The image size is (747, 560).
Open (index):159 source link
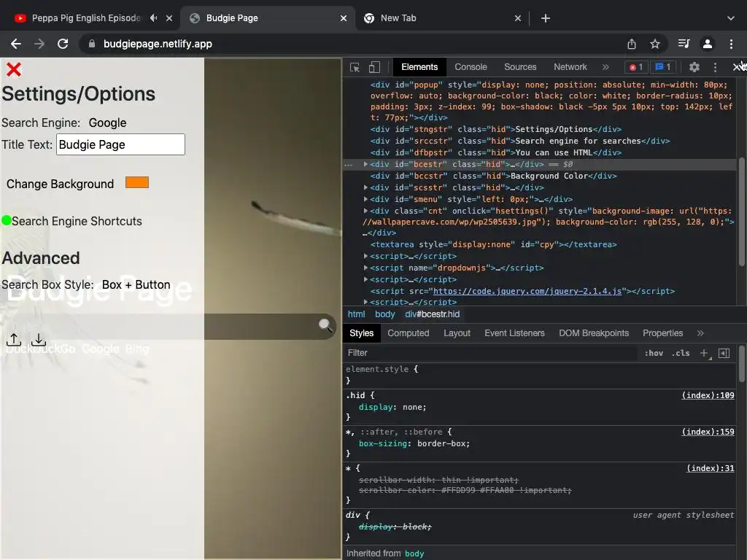[708, 432]
